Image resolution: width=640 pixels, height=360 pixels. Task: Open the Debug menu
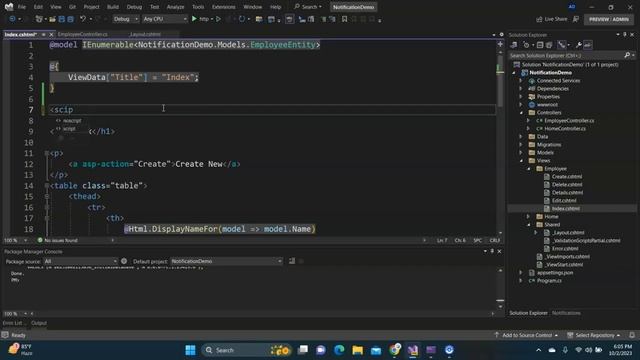[x=134, y=7]
